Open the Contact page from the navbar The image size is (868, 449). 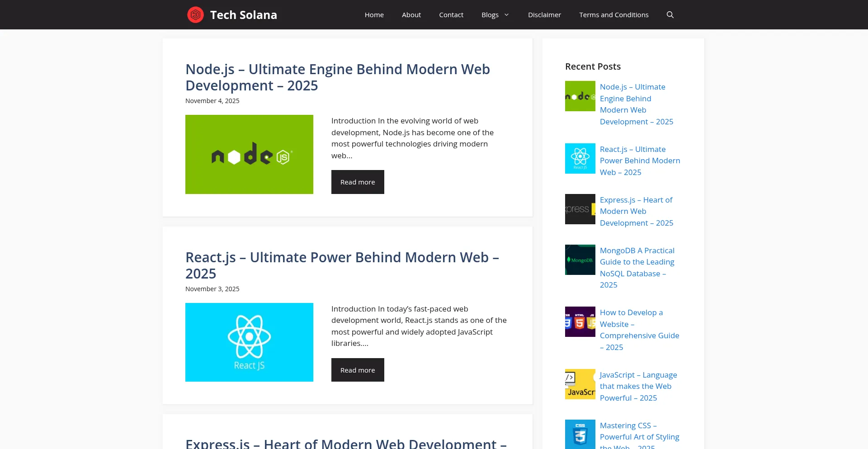click(451, 15)
